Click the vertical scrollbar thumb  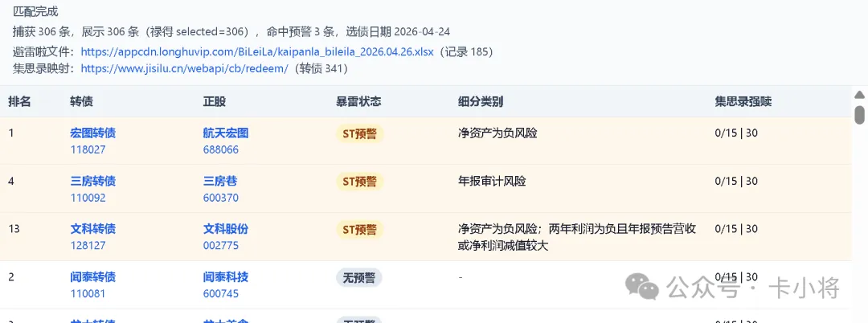(x=860, y=114)
